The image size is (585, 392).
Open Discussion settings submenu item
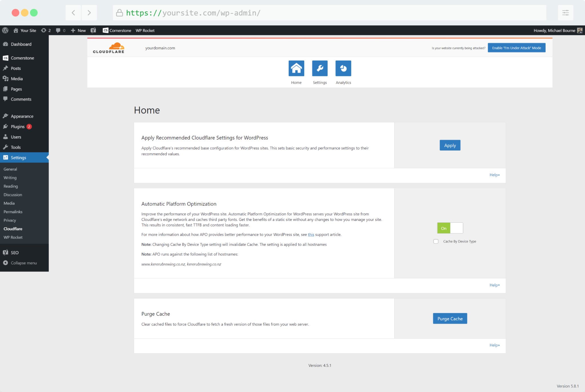[x=13, y=195]
